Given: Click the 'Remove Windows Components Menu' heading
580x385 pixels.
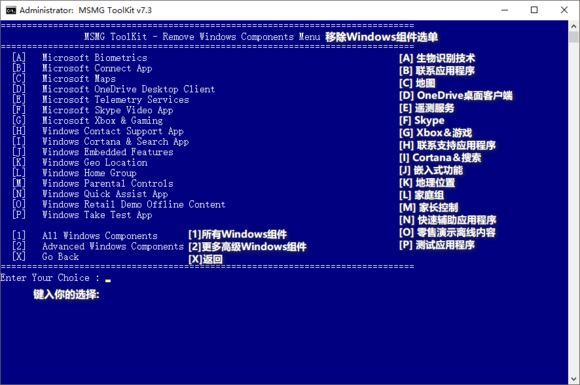Looking at the screenshot, I should [x=241, y=37].
